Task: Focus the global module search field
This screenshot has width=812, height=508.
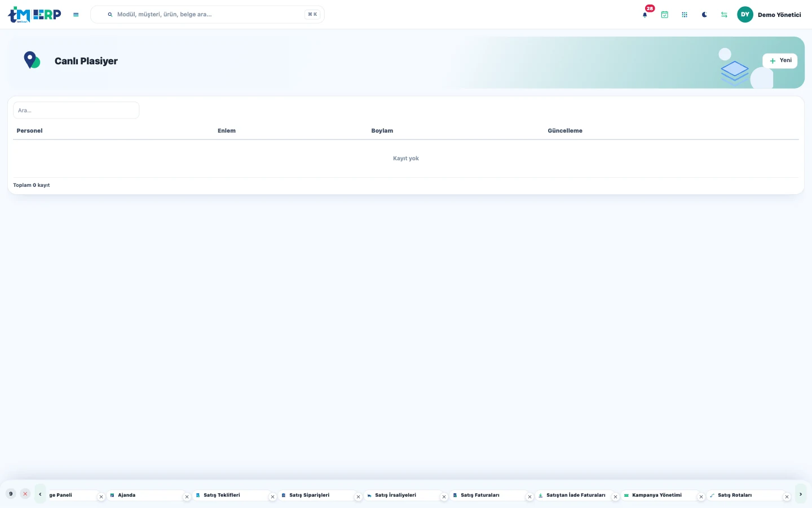Action: point(208,15)
